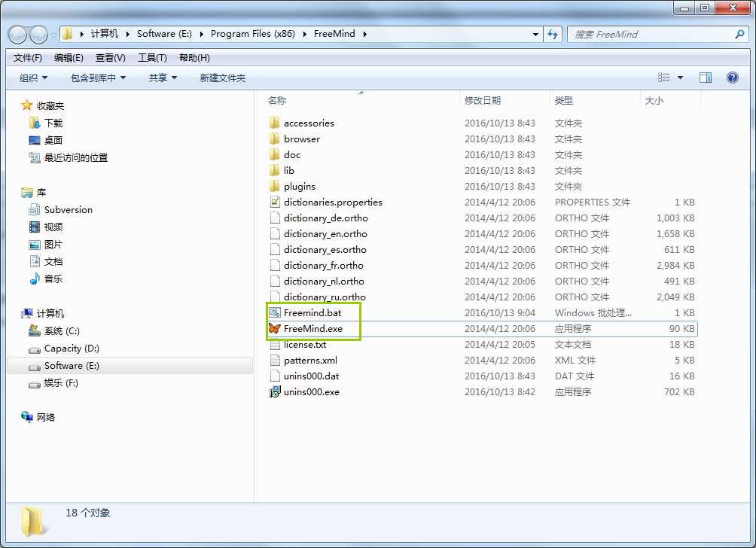Open the view options dropdown arrow
The height and width of the screenshot is (548, 756).
[x=680, y=78]
